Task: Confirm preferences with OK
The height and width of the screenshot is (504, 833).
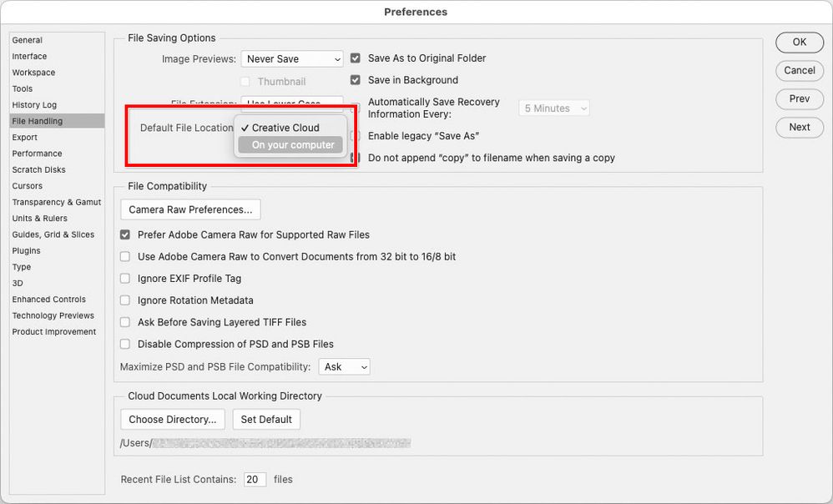Action: 799,42
